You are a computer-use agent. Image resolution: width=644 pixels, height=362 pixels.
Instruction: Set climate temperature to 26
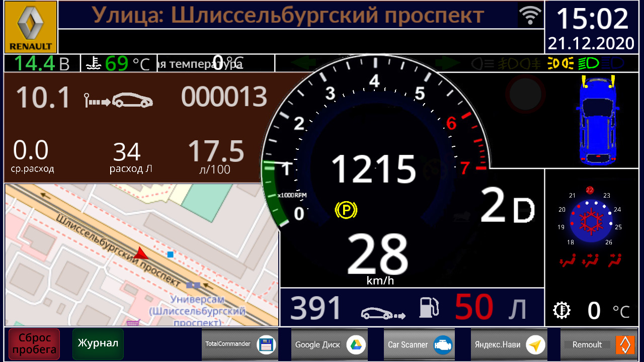tap(609, 242)
